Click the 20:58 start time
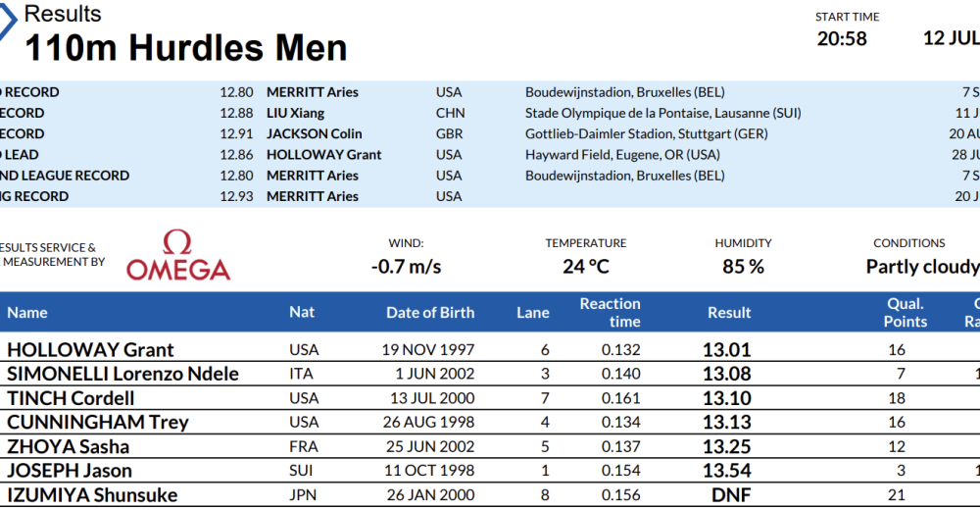980x510 pixels. coord(842,38)
